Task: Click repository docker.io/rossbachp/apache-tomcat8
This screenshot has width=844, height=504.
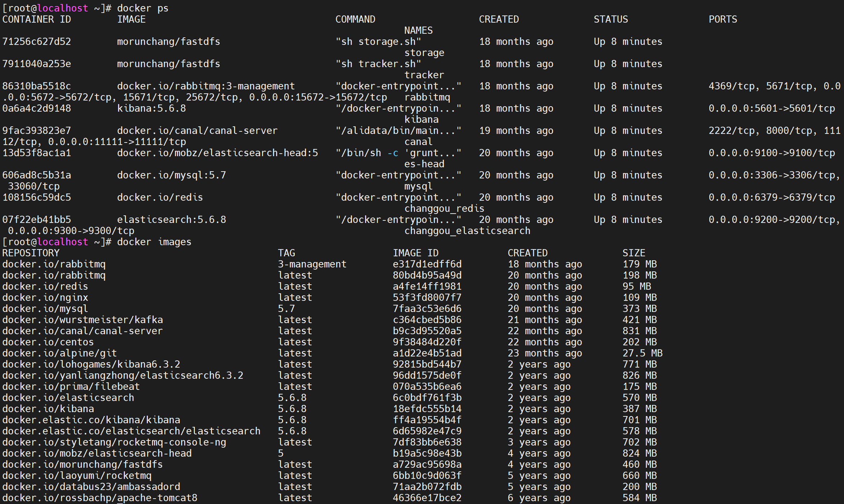Action: [100, 498]
